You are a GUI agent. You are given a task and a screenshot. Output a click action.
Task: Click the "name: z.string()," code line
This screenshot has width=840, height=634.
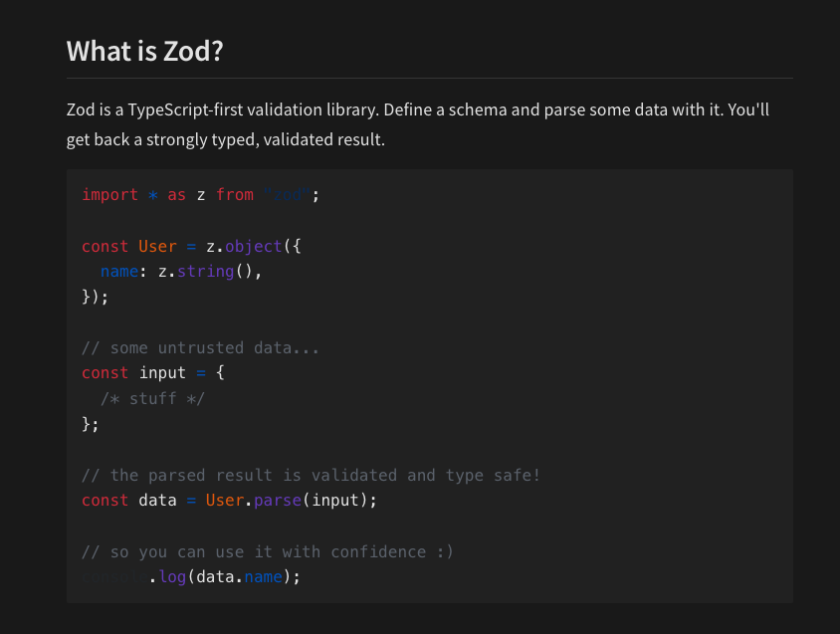181,272
